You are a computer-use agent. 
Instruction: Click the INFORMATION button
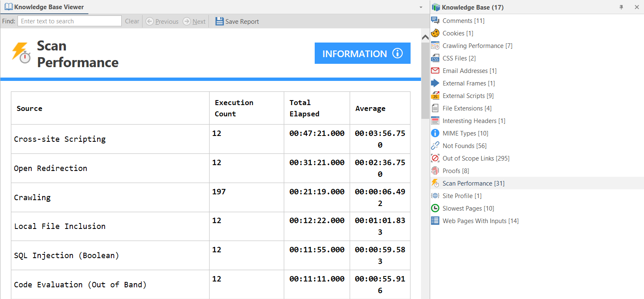coord(362,53)
